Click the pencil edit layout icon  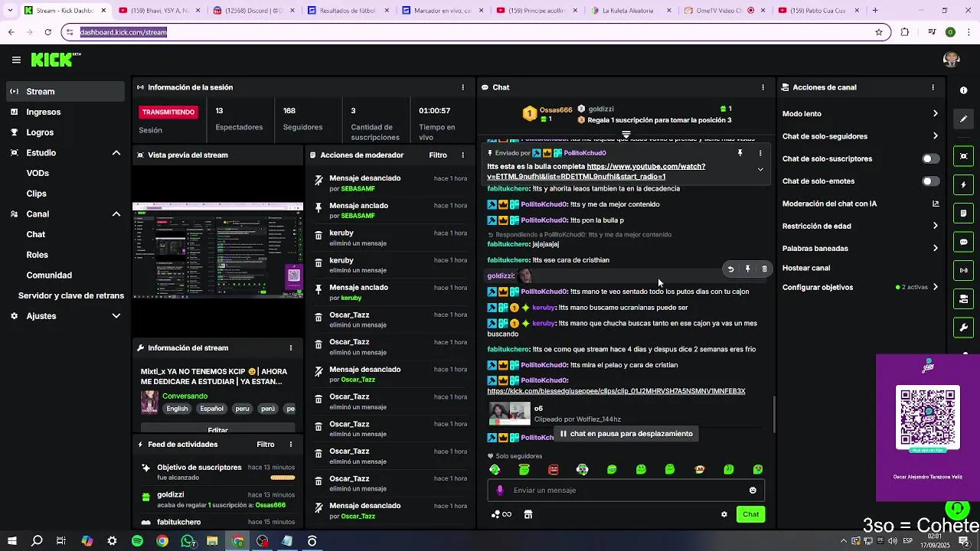(963, 119)
